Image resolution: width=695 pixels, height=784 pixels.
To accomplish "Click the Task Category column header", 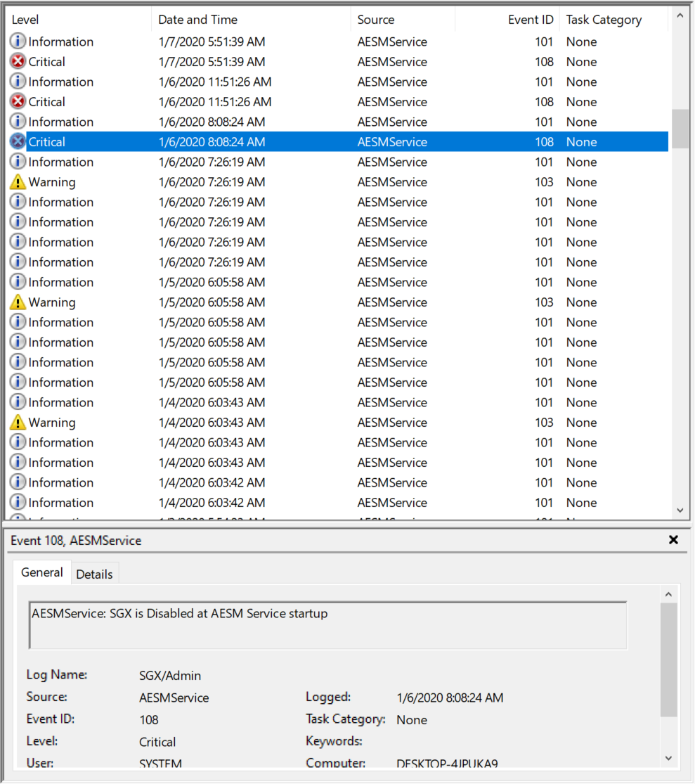I will pyautogui.click(x=613, y=20).
